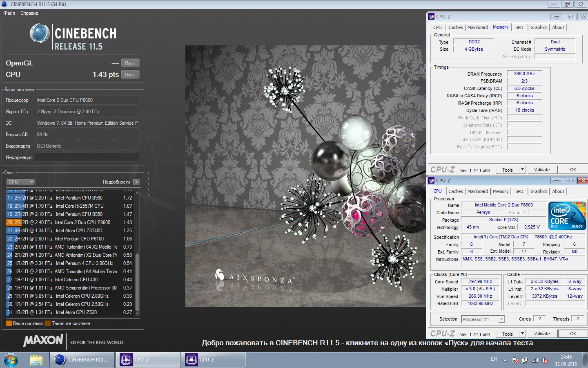Open the Файл menu
Viewport: 588px width, 368px height.
[x=9, y=13]
